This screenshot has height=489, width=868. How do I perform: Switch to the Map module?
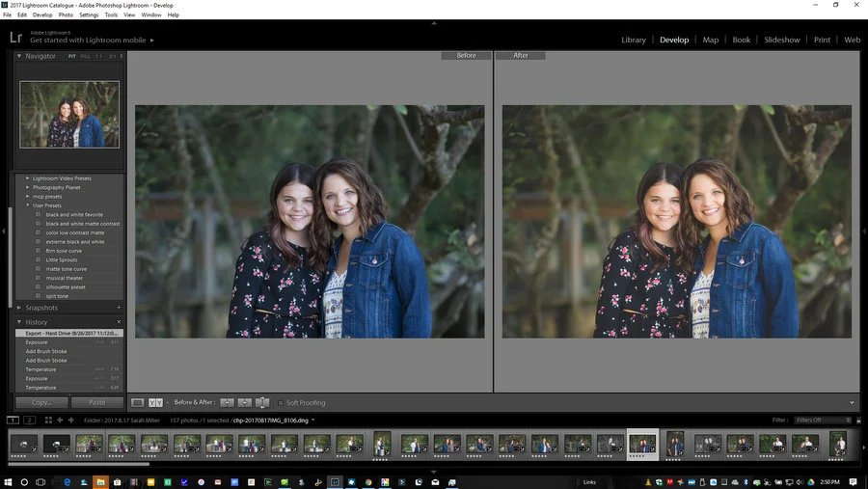[710, 40]
